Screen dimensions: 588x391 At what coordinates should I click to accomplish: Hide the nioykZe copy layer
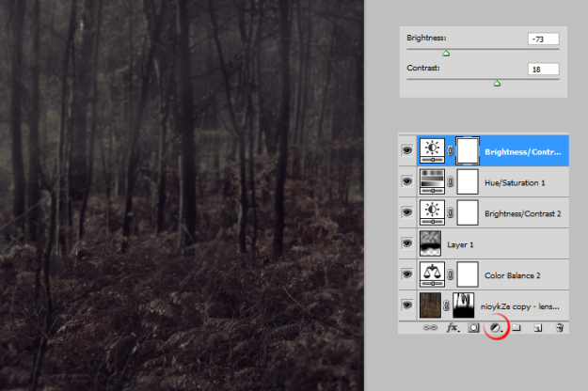407,305
